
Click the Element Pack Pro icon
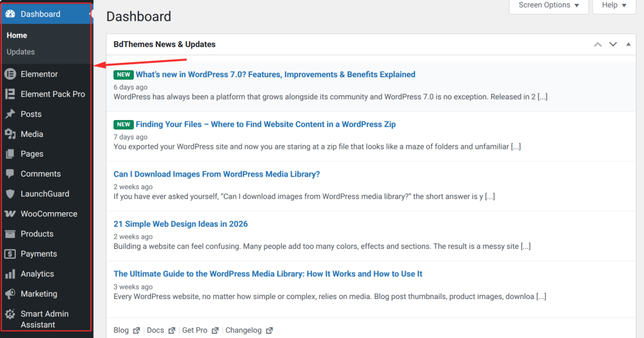click(10, 94)
